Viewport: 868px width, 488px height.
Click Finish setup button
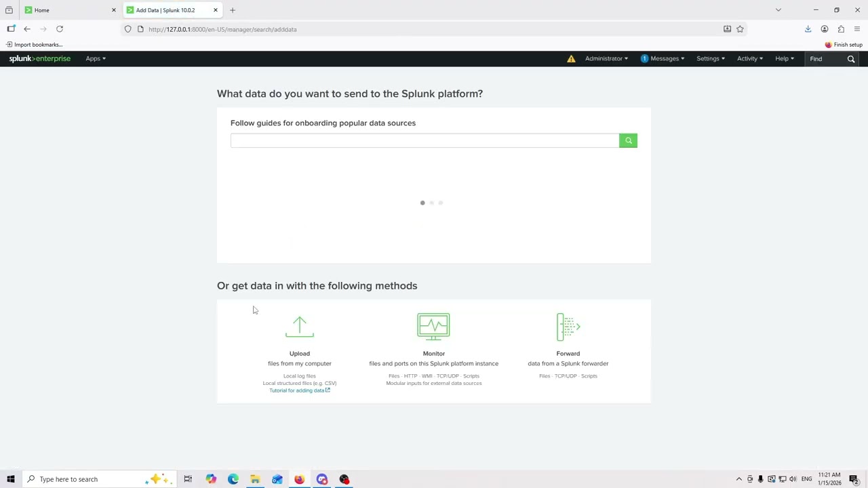click(x=844, y=45)
